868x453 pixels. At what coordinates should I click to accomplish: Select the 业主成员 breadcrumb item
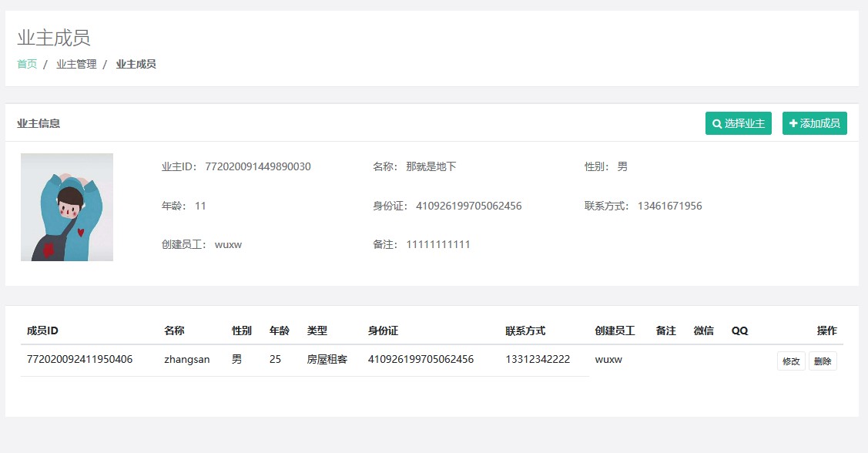click(136, 64)
